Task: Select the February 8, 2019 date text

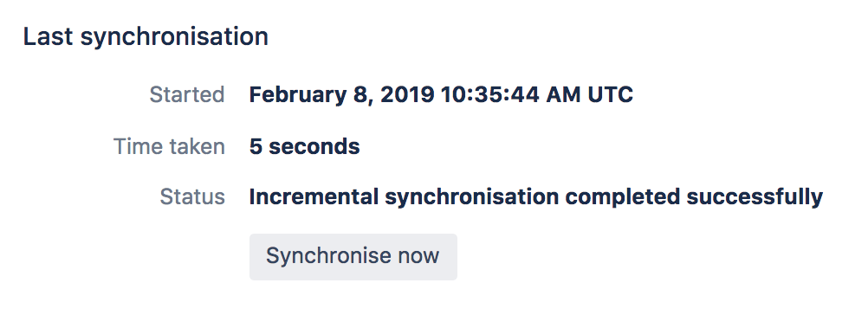Action: [341, 94]
